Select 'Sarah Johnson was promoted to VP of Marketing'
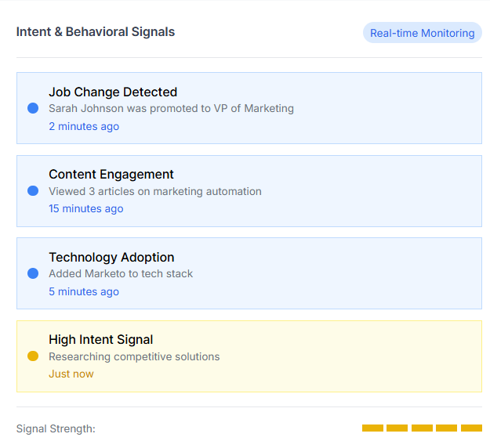The width and height of the screenshot is (490, 448). coord(171,108)
